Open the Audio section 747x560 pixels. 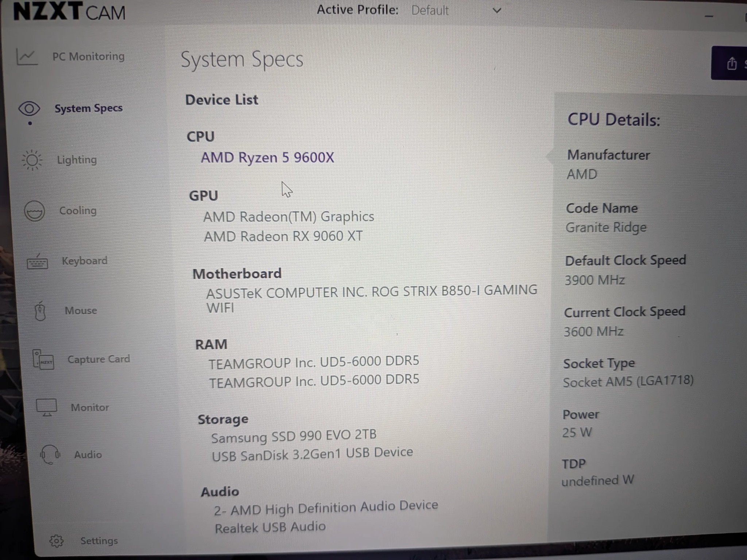pyautogui.click(x=88, y=455)
